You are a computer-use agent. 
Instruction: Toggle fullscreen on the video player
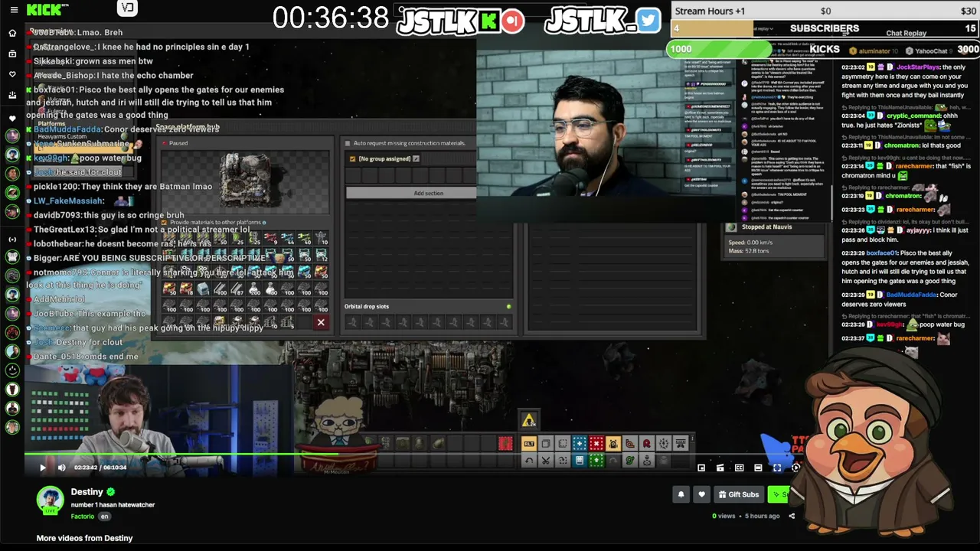pyautogui.click(x=777, y=468)
